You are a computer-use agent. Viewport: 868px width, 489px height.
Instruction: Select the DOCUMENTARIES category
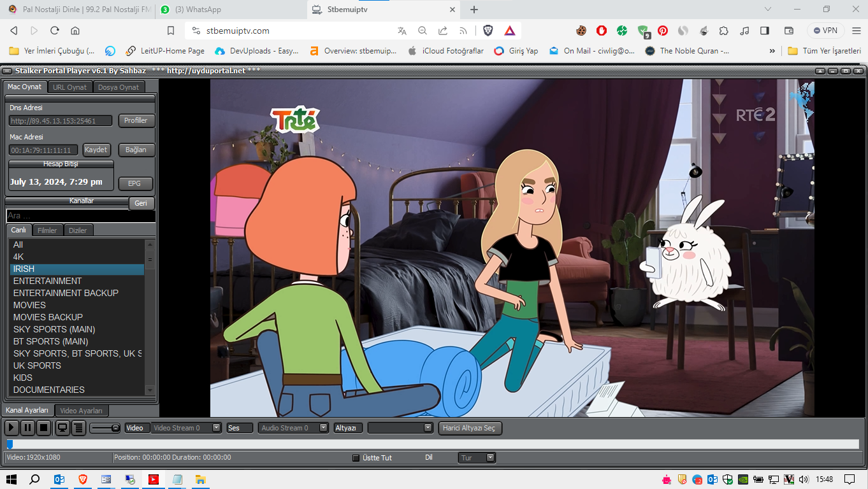pyautogui.click(x=77, y=390)
